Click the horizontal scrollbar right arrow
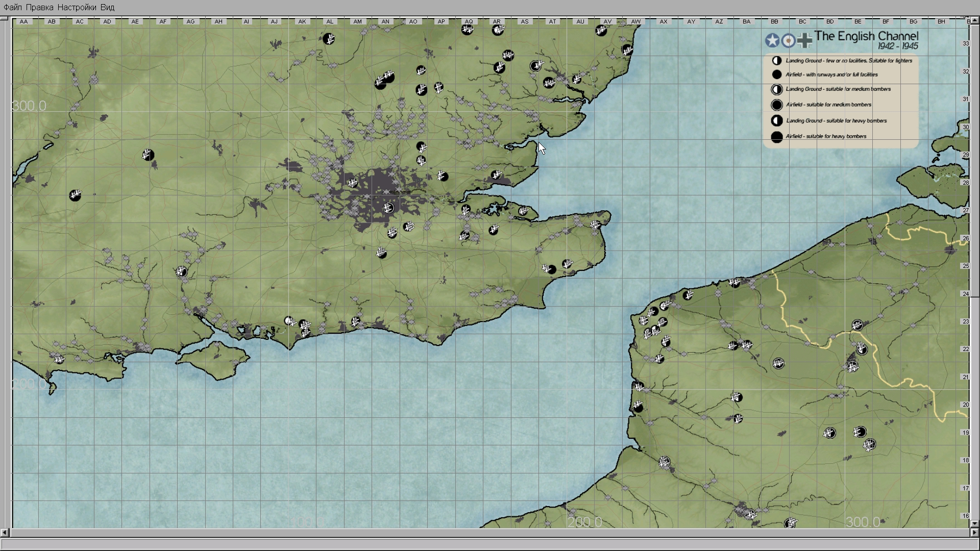 point(974,532)
